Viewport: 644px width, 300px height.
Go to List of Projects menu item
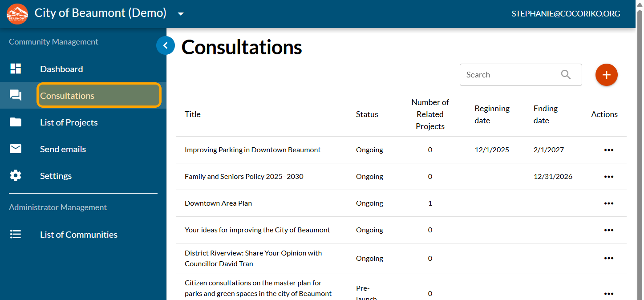click(69, 122)
